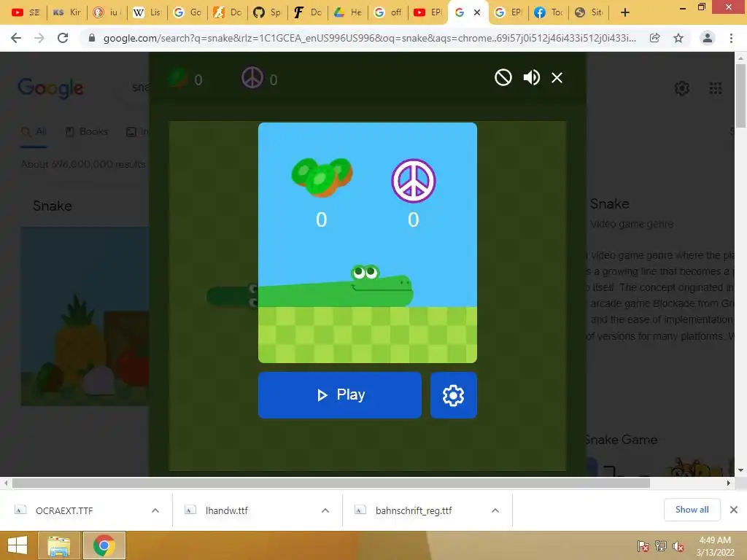Open File Explorer from taskbar
Screen dimensions: 747x560
(59, 545)
